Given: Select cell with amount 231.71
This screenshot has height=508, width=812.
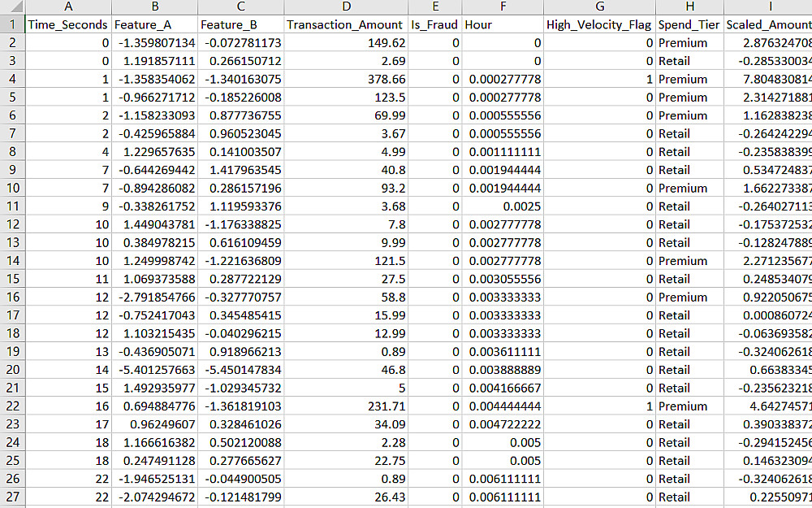Looking at the screenshot, I should click(346, 406).
